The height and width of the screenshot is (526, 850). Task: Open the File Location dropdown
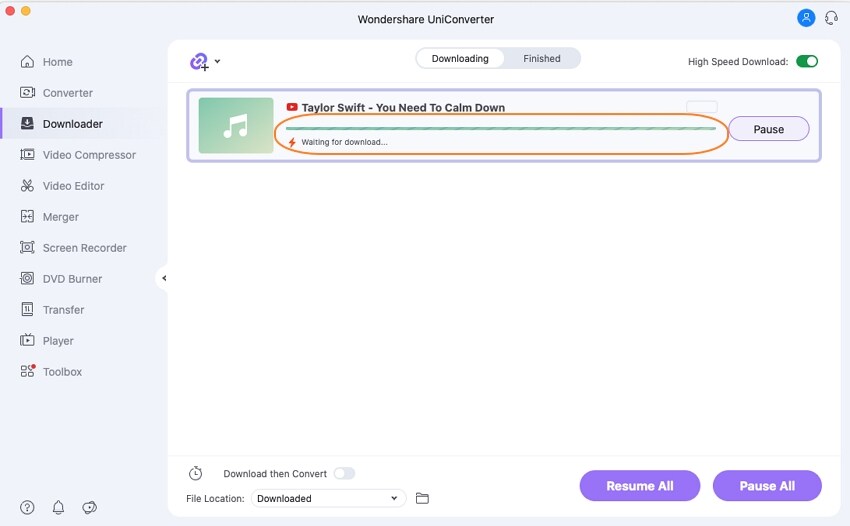328,498
